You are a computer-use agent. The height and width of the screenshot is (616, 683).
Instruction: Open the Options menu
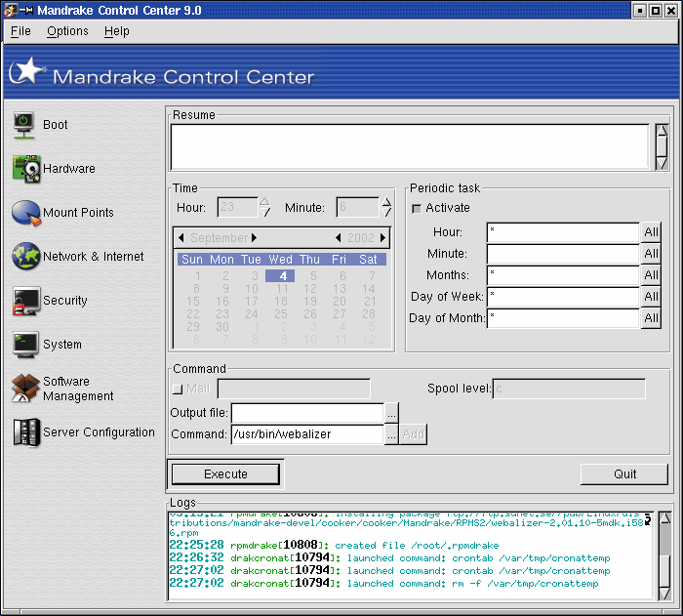(x=67, y=31)
